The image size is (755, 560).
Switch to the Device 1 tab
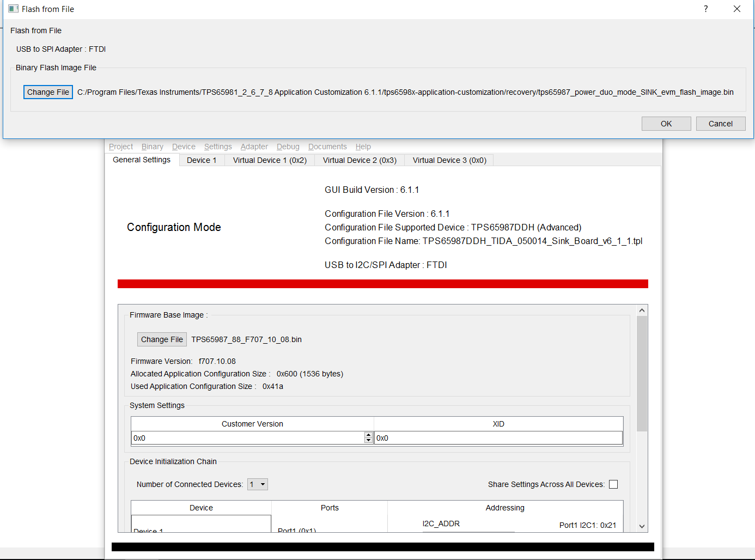coord(202,160)
